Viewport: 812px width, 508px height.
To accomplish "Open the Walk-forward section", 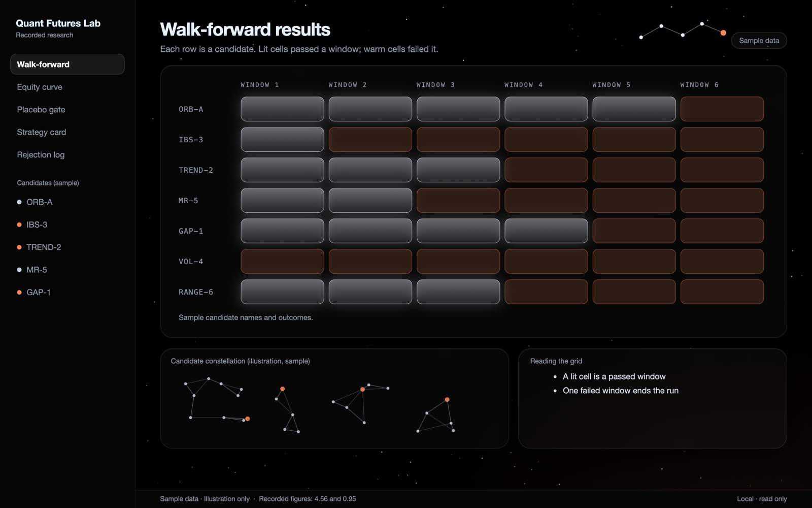I will 67,64.
